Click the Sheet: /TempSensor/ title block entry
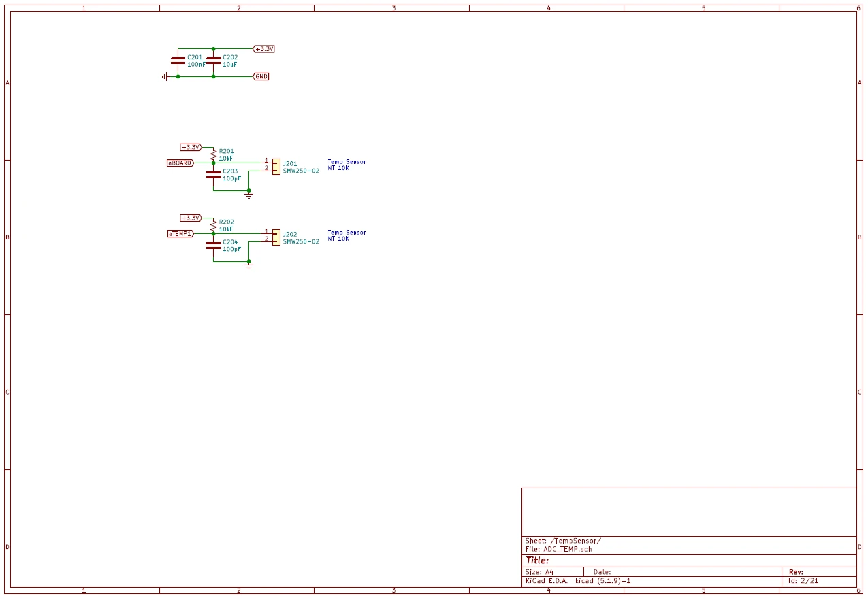This screenshot has width=868, height=600. 563,541
